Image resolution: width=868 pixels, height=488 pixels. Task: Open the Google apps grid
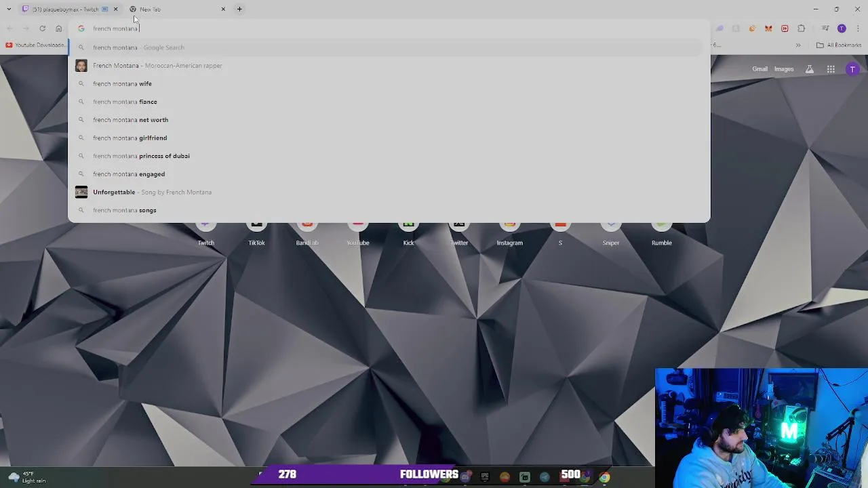831,69
